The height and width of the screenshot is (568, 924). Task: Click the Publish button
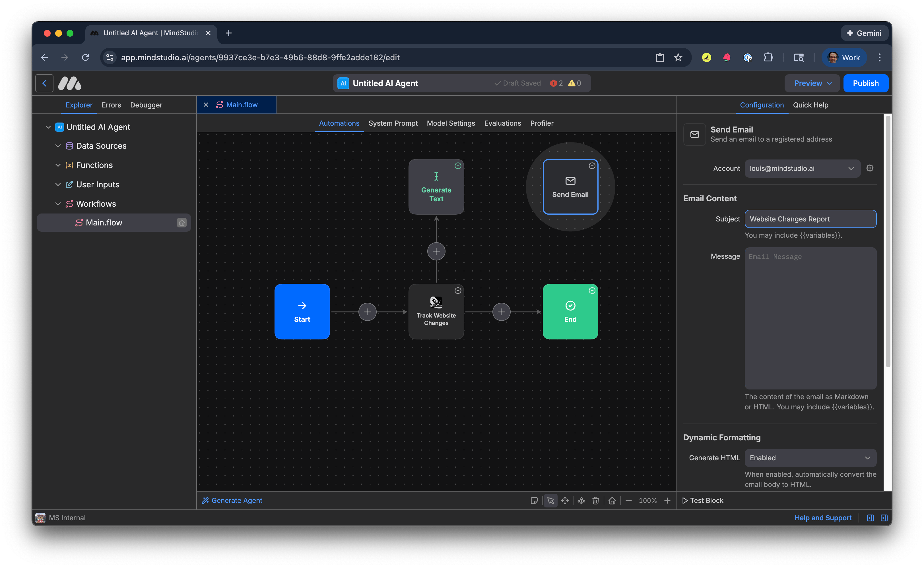tap(865, 83)
